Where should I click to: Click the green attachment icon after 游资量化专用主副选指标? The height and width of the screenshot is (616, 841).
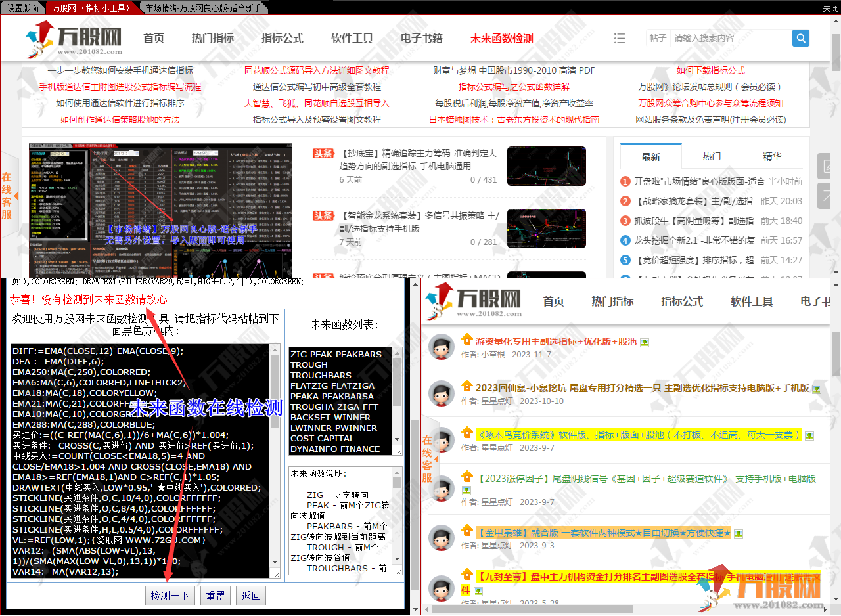click(645, 341)
